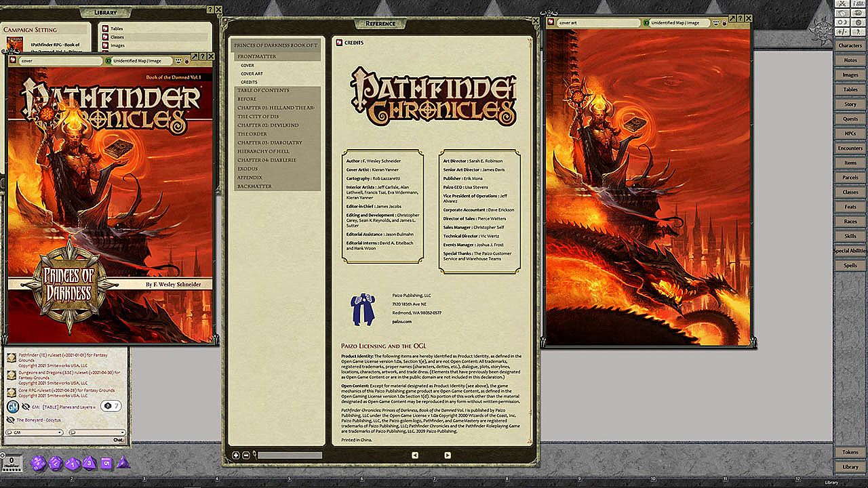
Task: Go to next reference page arrow
Action: coord(447,455)
